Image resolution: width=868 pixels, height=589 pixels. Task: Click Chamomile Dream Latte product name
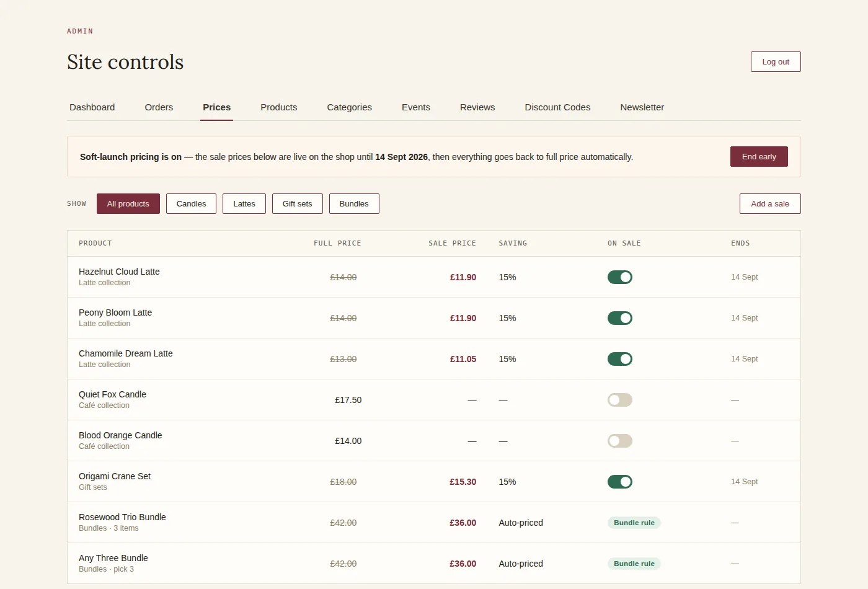pos(126,353)
